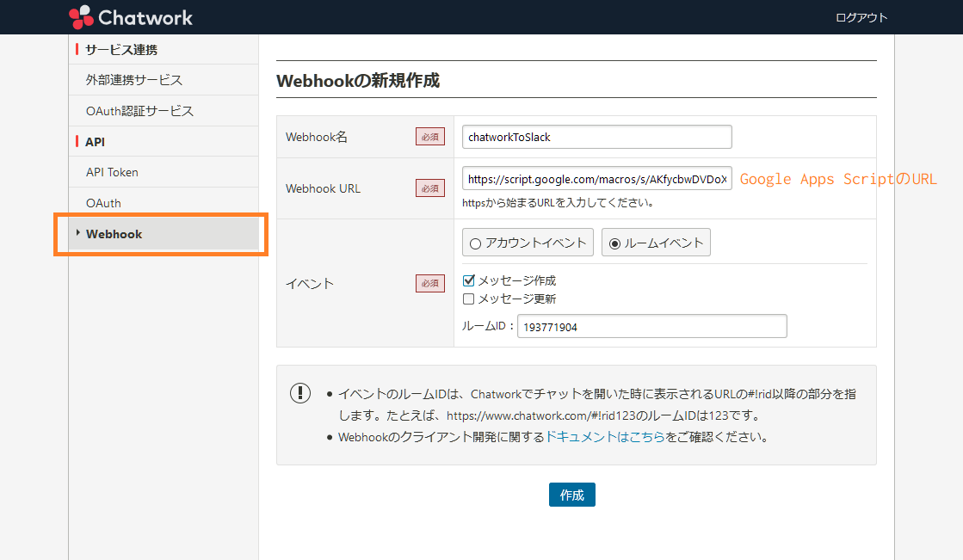Expand the Webhook sidebar item via its triangle
963x560 pixels.
tap(78, 233)
